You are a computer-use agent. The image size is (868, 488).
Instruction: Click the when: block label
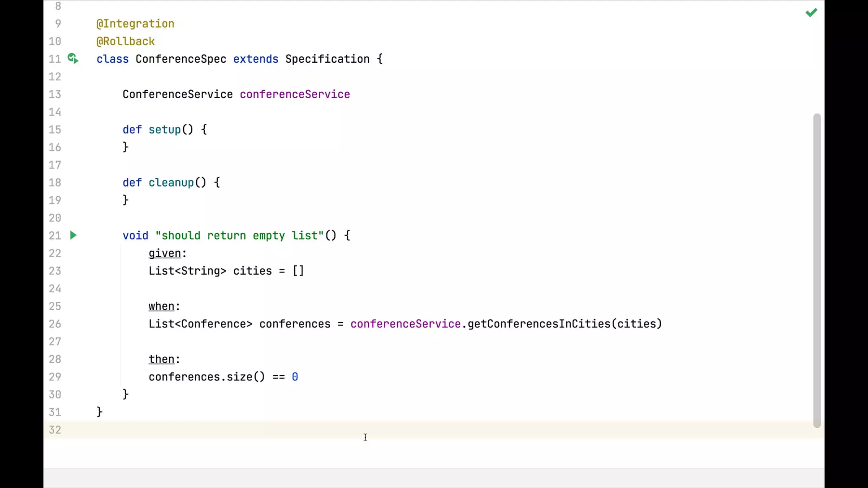161,306
